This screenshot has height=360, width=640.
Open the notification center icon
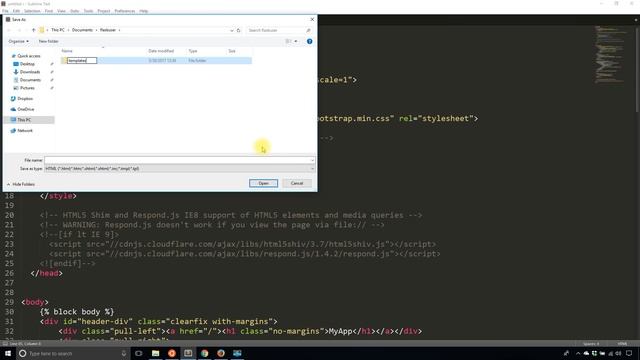point(629,353)
